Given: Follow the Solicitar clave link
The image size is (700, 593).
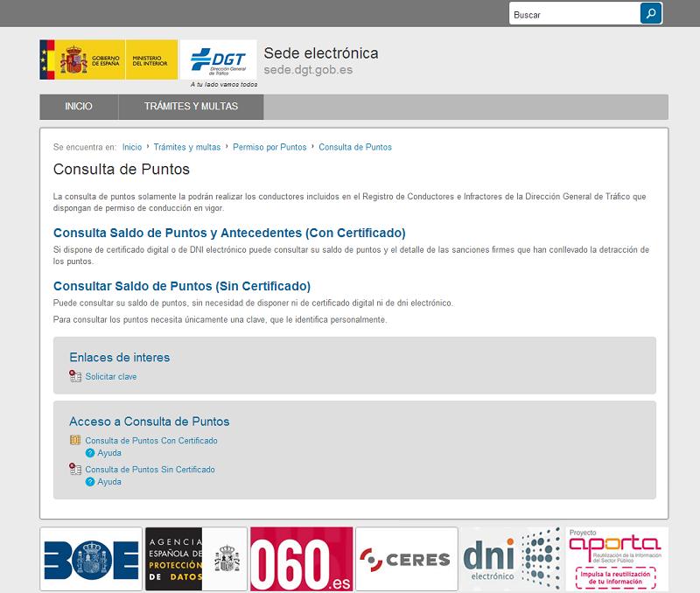Looking at the screenshot, I should coord(111,376).
